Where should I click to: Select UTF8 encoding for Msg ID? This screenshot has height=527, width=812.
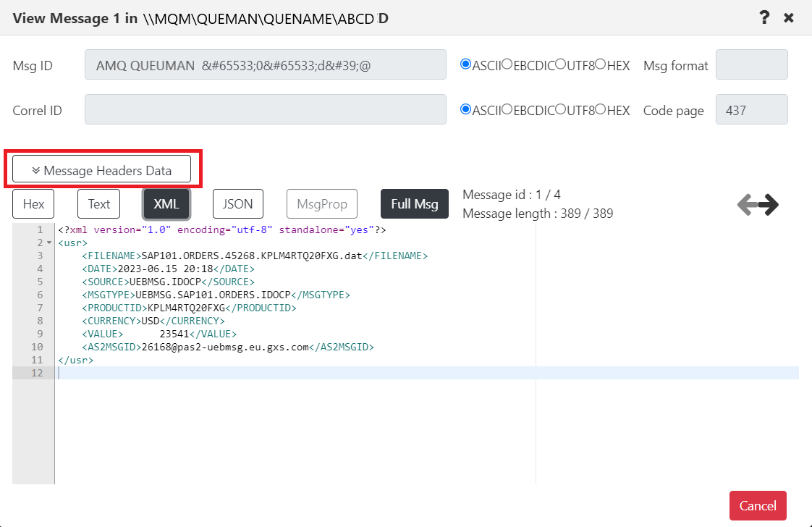(560, 64)
